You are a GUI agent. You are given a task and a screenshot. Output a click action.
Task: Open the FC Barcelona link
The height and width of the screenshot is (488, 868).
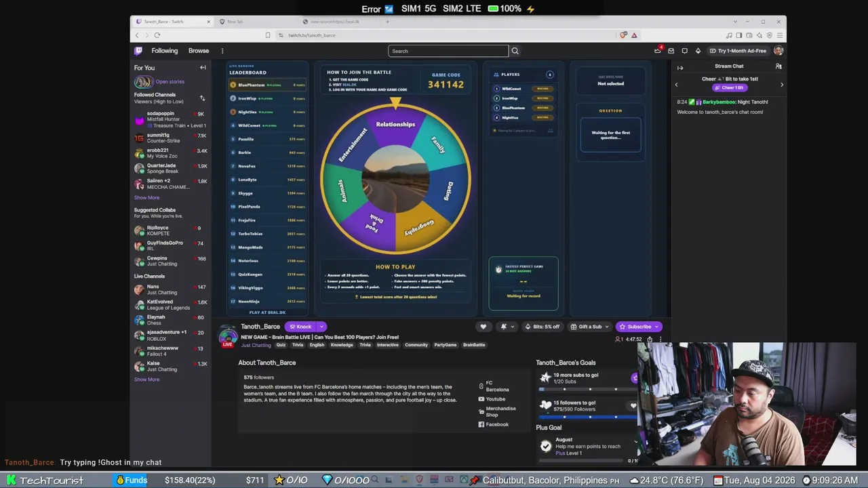[494, 386]
